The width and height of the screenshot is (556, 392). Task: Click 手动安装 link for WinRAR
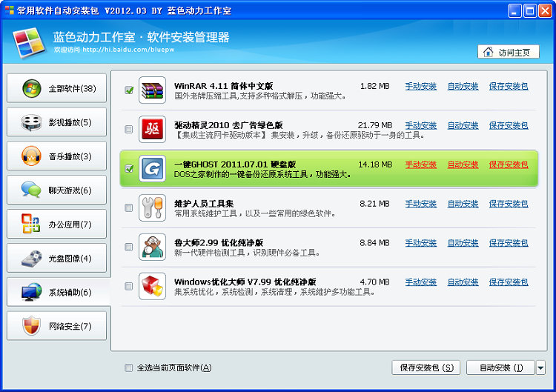420,86
